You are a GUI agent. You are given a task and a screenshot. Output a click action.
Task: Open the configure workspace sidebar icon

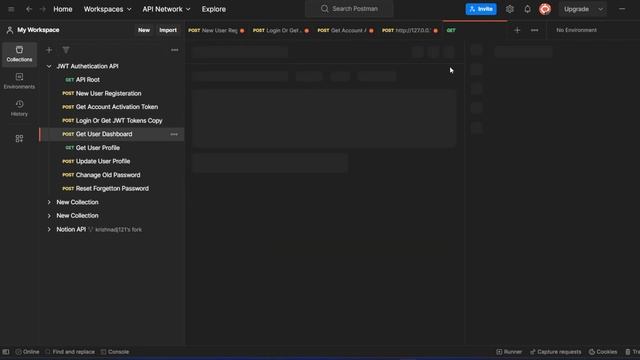[x=19, y=138]
